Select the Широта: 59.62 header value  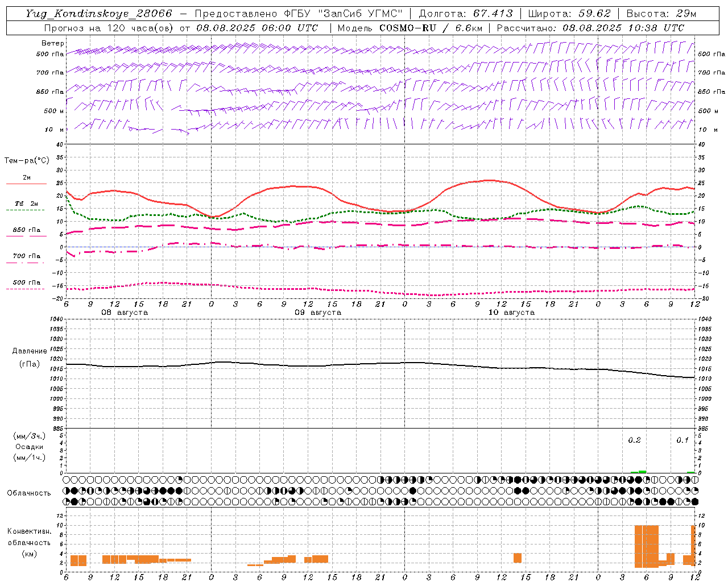(569, 14)
